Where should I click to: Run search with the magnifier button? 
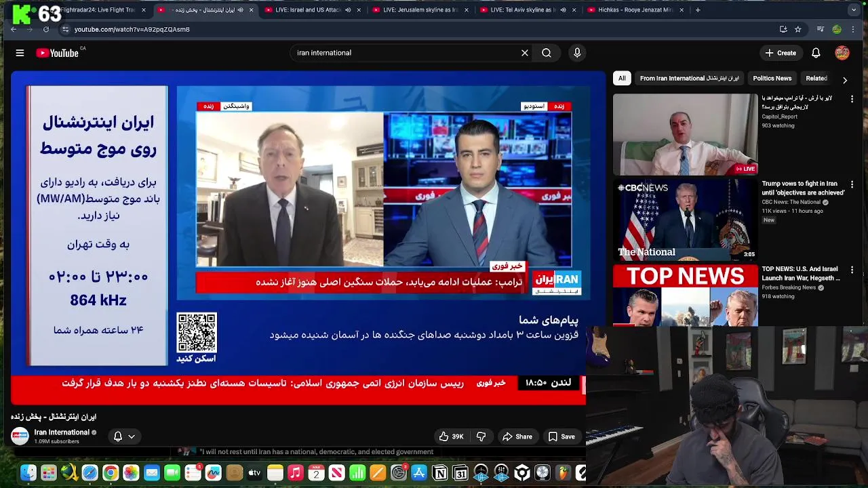pos(547,53)
